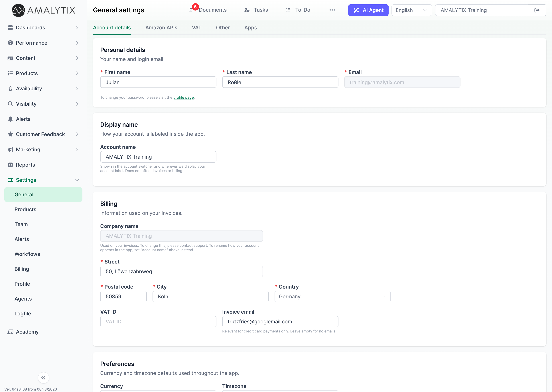Select the Account details tab
This screenshot has height=392, width=552.
tap(112, 28)
